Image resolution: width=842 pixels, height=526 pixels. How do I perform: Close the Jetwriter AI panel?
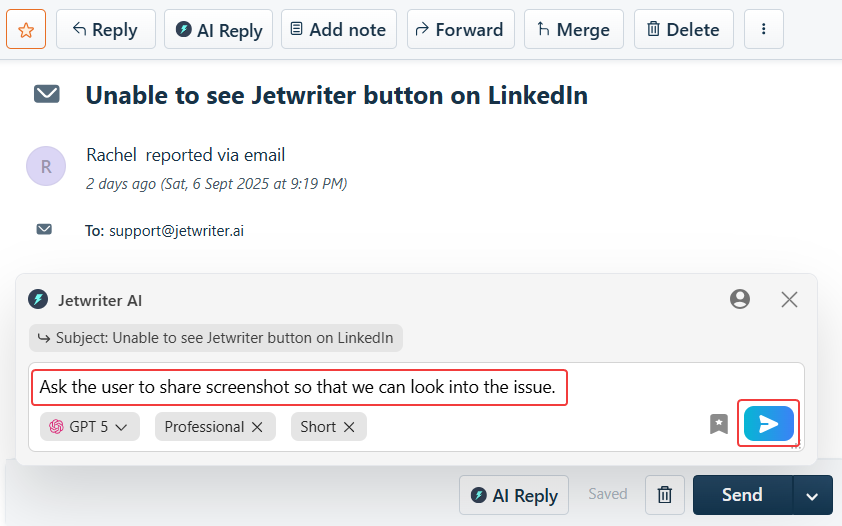coord(789,299)
